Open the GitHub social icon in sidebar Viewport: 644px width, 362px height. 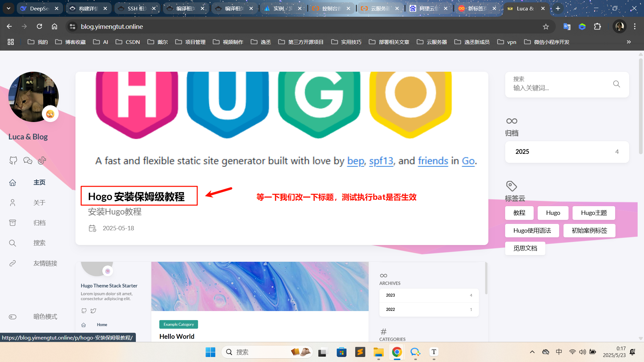[x=13, y=161]
